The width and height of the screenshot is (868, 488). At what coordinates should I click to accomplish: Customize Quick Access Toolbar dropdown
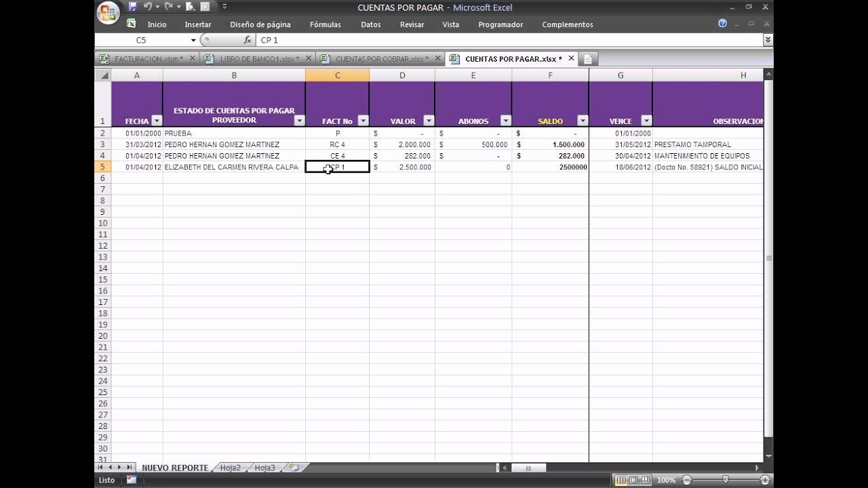(224, 7)
